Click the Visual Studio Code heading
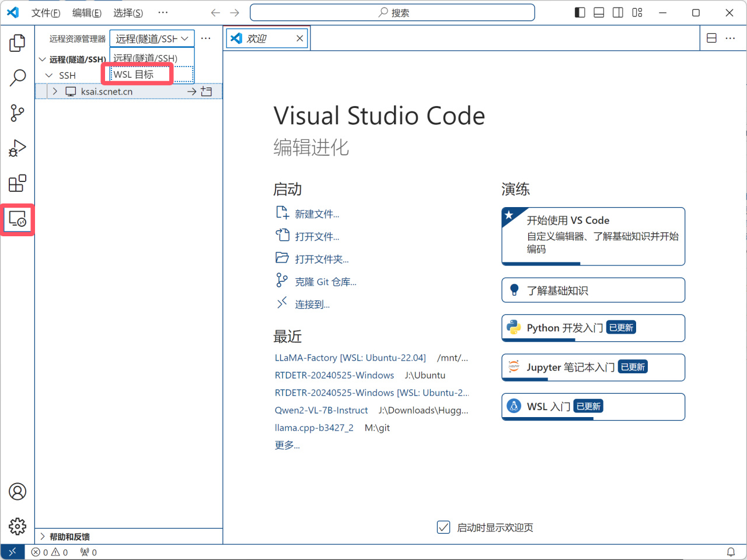Viewport: 747px width, 560px height. click(x=379, y=116)
